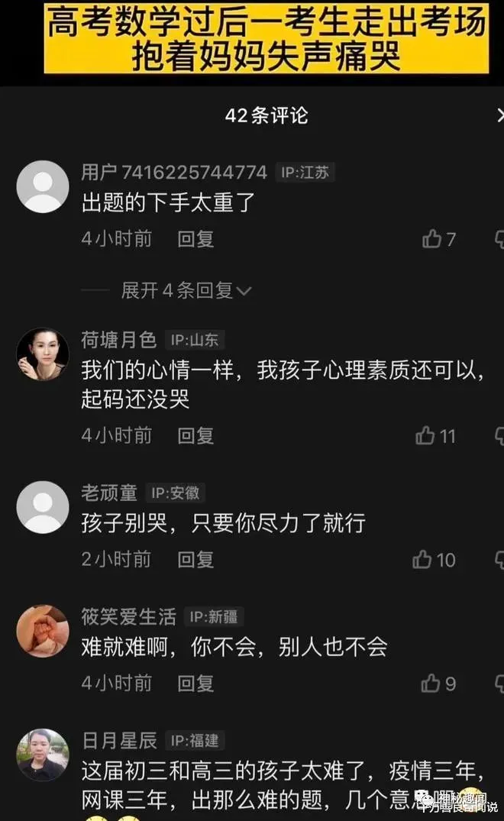Viewport: 504px width, 821px height.
Task: Reply to 老顽童's comment
Action: [195, 560]
